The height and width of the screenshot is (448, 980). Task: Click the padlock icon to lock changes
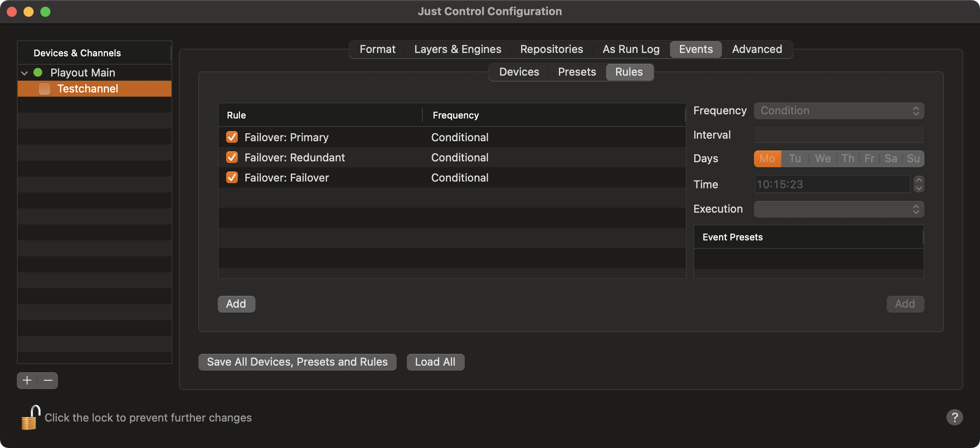pyautogui.click(x=30, y=417)
